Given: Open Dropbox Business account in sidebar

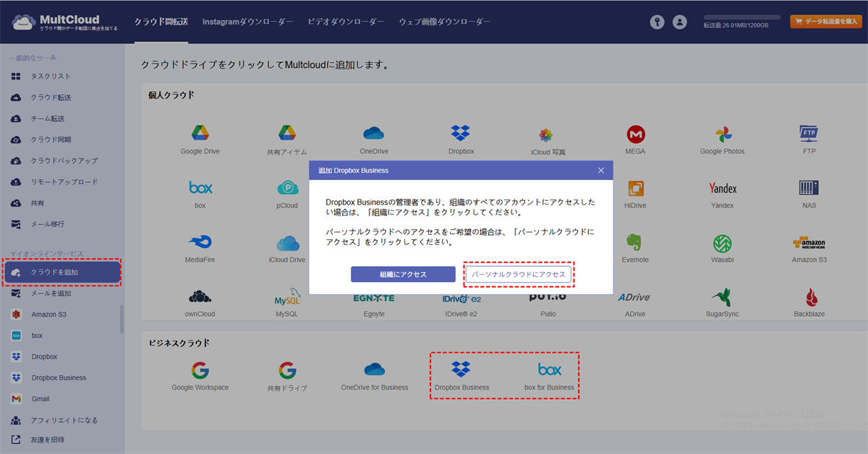Looking at the screenshot, I should [x=60, y=377].
